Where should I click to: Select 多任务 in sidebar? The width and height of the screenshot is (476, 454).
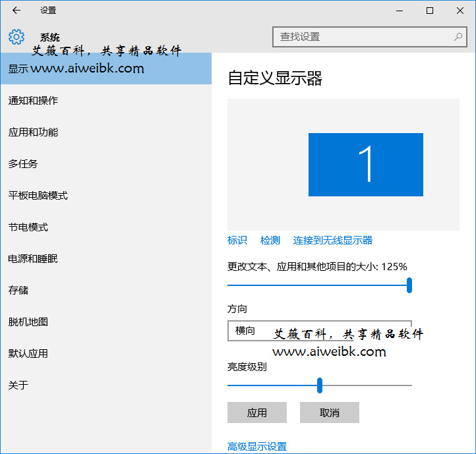[x=106, y=164]
